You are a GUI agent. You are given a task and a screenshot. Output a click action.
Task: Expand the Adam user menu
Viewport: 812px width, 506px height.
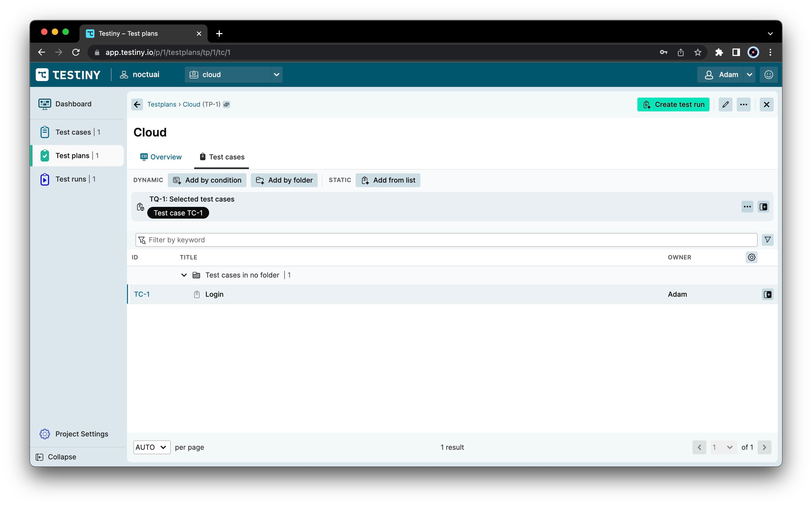[x=749, y=75]
